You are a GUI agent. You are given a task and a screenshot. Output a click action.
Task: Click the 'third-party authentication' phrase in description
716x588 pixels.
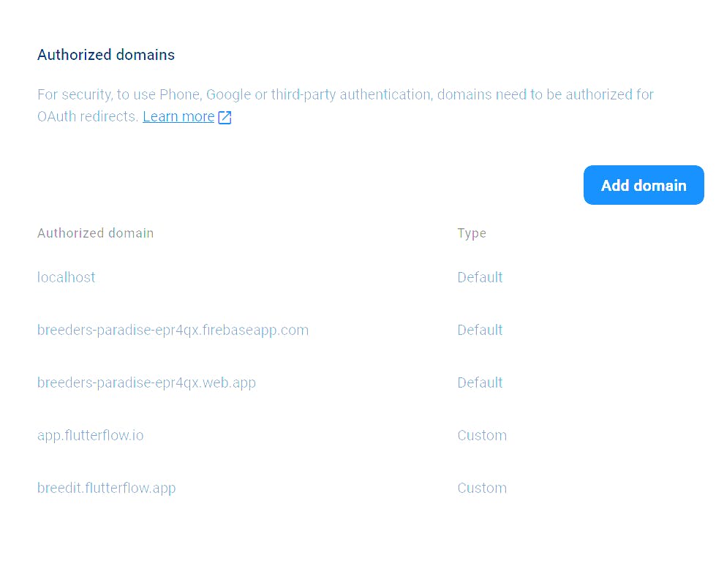[351, 94]
